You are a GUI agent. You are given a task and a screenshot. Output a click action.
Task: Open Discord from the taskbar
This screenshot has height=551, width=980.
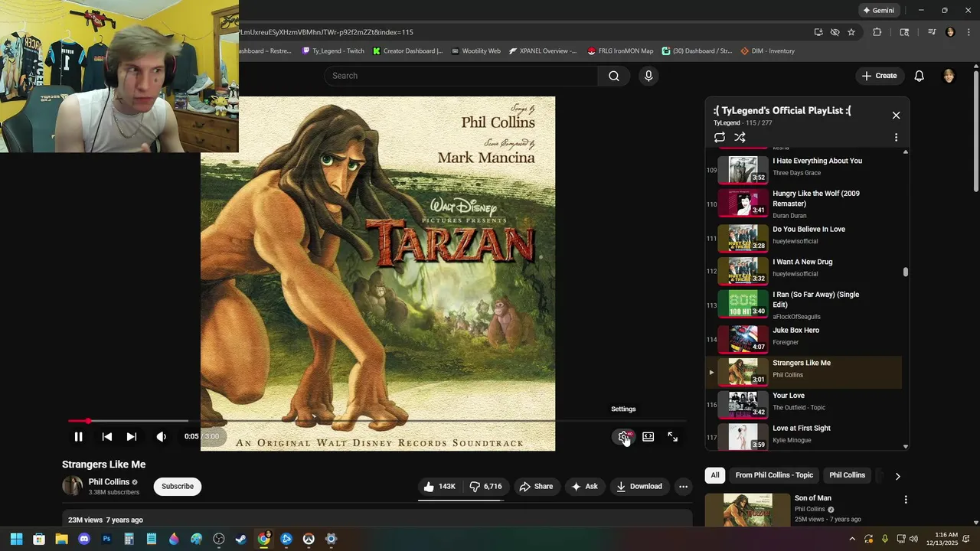[84, 539]
